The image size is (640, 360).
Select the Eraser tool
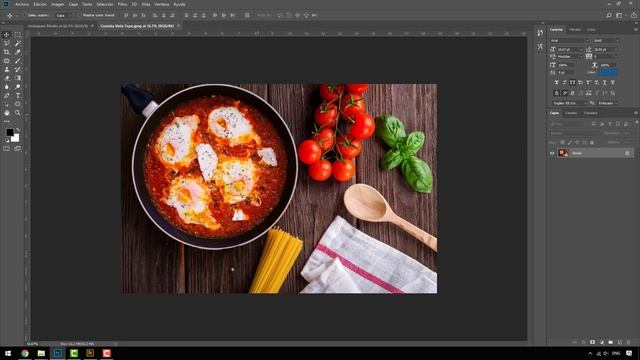pos(7,78)
